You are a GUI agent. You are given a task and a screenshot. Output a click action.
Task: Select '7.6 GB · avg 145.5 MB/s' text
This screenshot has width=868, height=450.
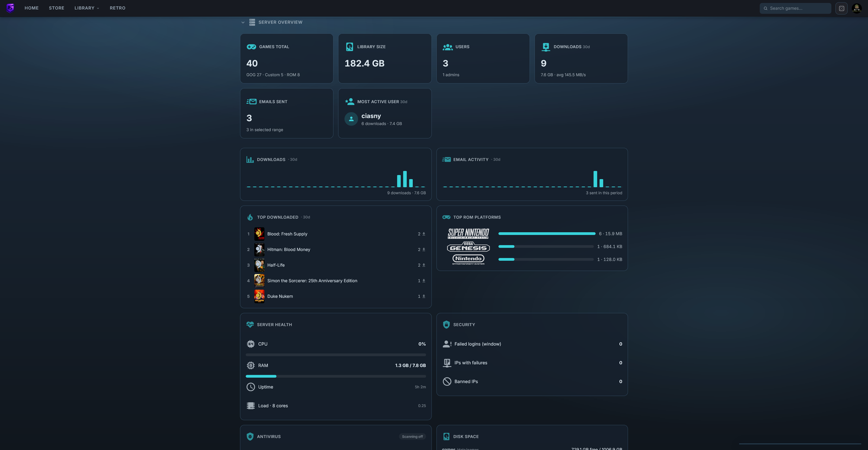pos(563,75)
